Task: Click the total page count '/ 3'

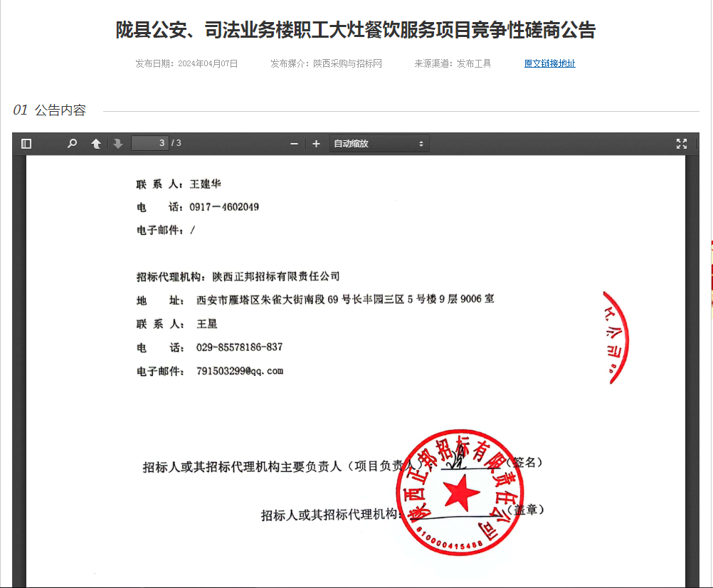Action: tap(176, 143)
